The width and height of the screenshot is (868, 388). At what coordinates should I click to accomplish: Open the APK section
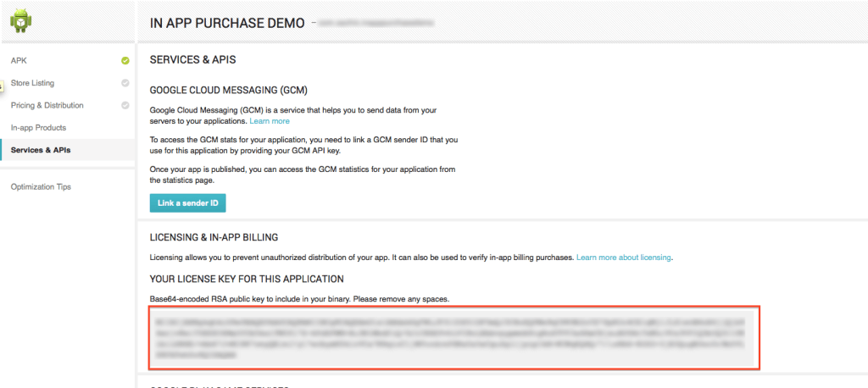(19, 61)
